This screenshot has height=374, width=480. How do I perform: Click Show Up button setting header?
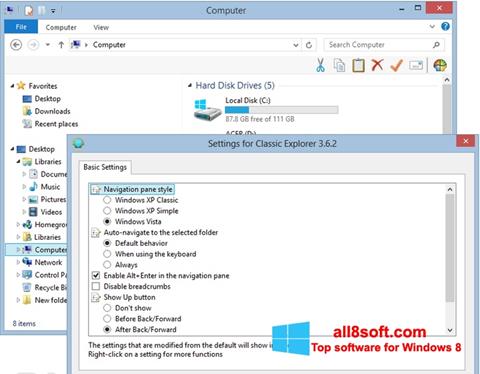click(129, 297)
